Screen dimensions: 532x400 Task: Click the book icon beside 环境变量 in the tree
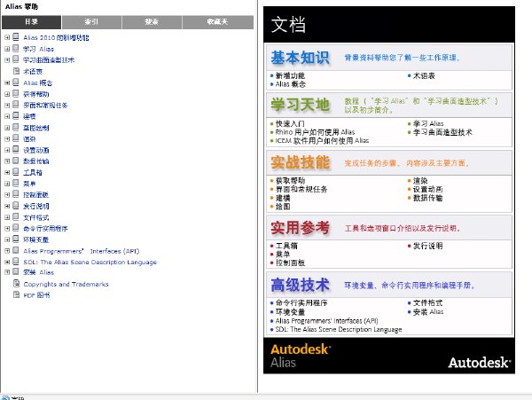[x=16, y=239]
